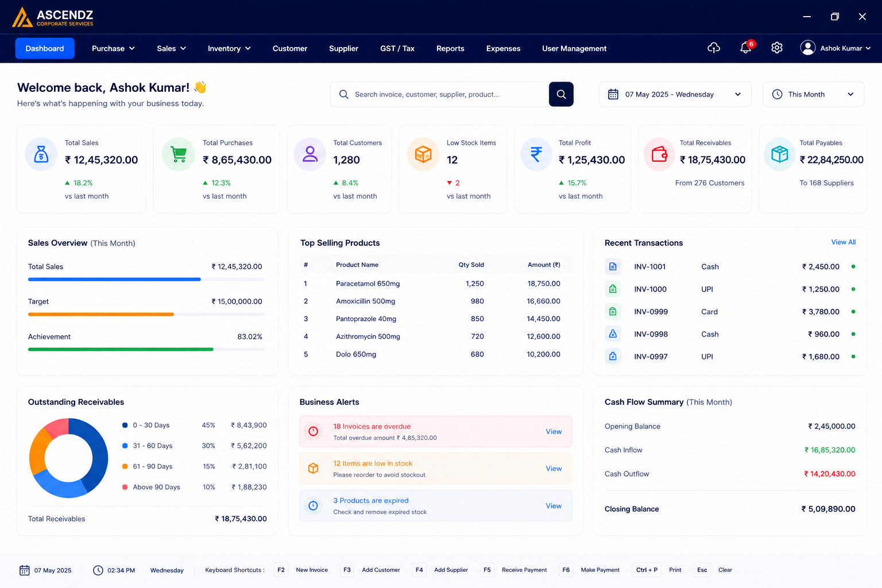Viewport: 882px width, 588px height.
Task: Click the INV-0999 transaction icon
Action: 613,311
